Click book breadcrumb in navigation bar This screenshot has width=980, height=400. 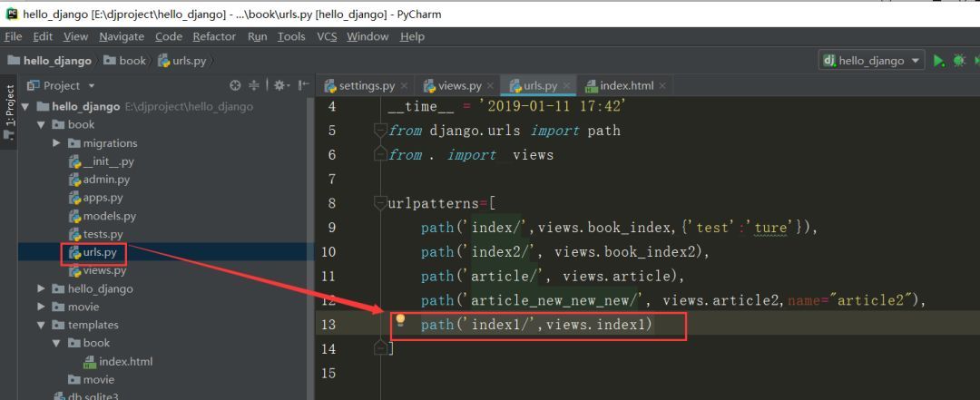124,61
